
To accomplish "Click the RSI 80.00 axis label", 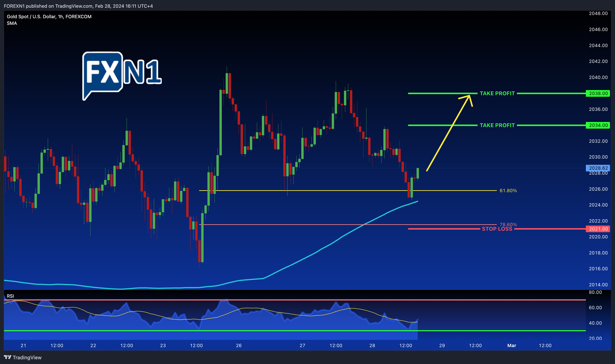I will tap(595, 292).
